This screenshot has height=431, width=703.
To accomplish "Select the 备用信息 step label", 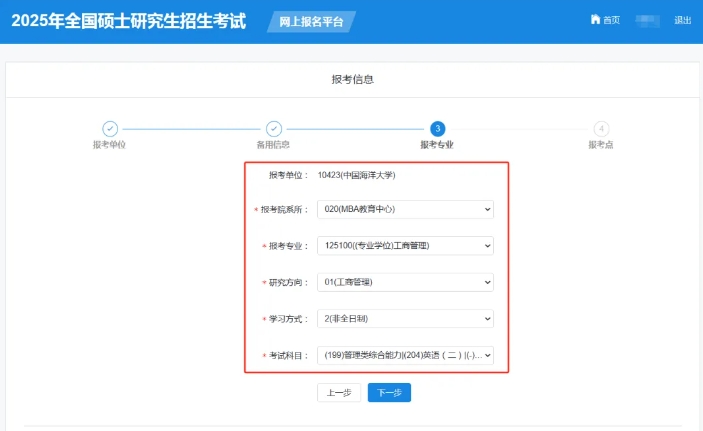I will (x=273, y=145).
